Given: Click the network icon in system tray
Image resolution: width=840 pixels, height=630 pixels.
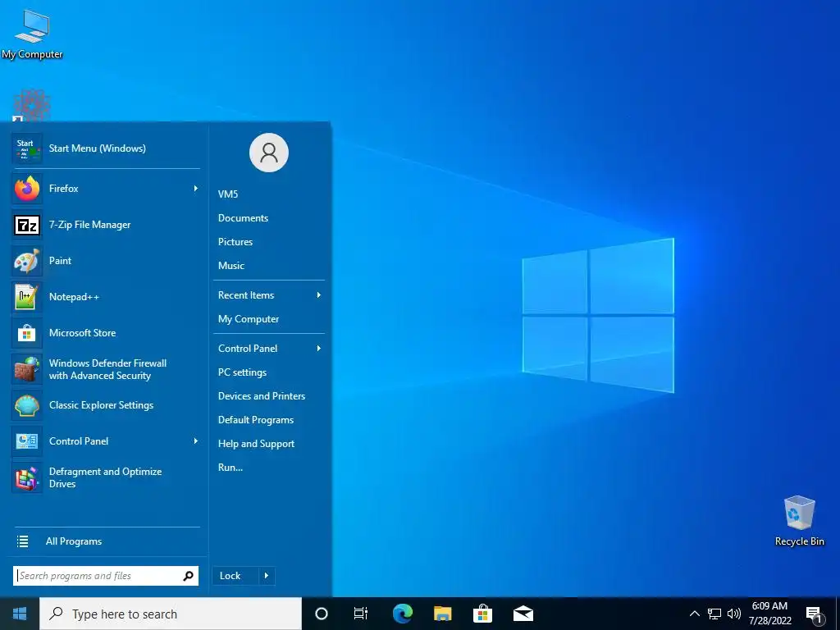Looking at the screenshot, I should (714, 614).
